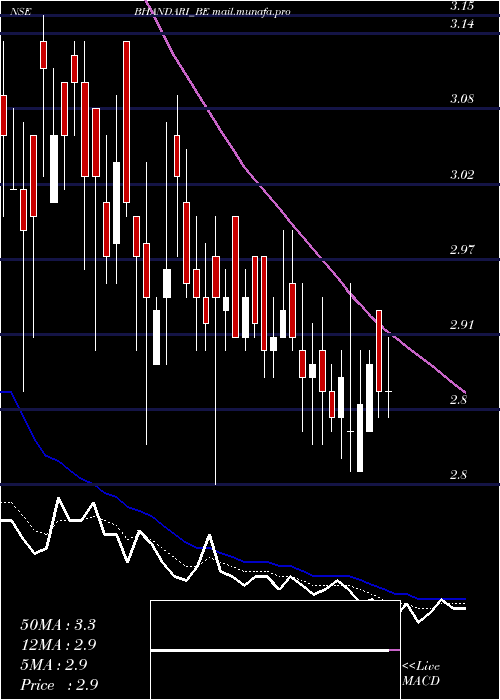500x700 pixels.
Task: Click the <<Live MACD label
Action: tap(421, 674)
